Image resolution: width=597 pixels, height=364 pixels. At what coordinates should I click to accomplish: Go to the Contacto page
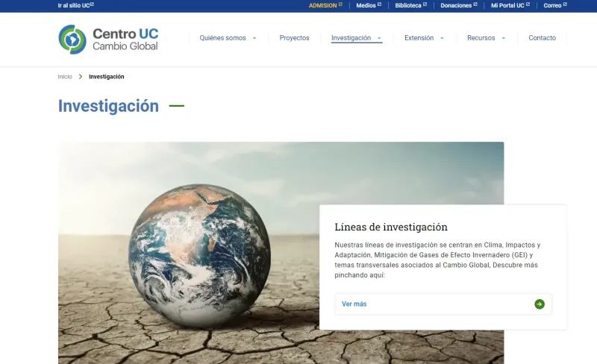pos(543,38)
